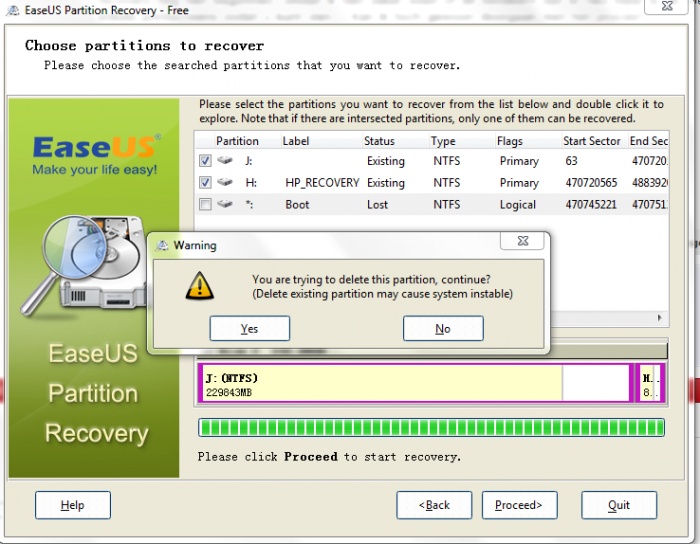This screenshot has width=700, height=544.
Task: Quit the partition recovery wizard
Action: (619, 505)
